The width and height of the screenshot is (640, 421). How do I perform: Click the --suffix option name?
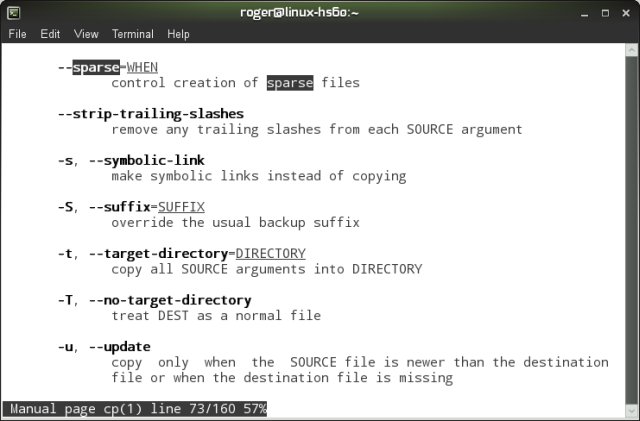[120, 207]
